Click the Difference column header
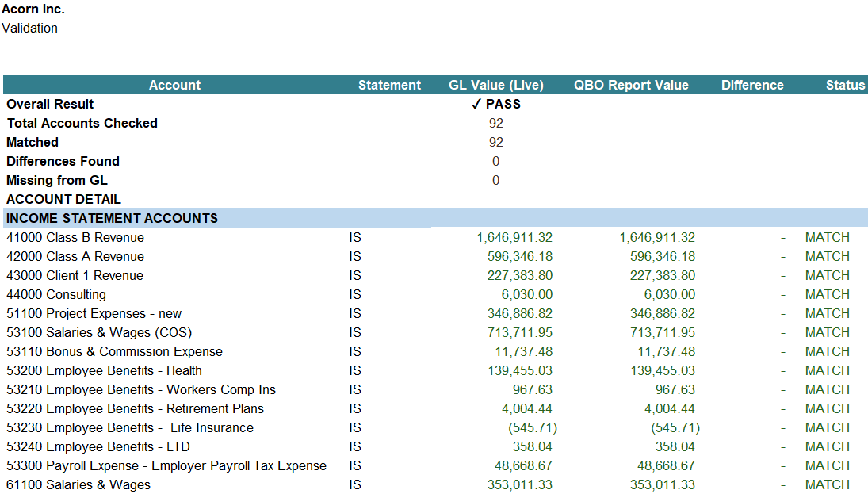This screenshot has height=494, width=868. 751,85
